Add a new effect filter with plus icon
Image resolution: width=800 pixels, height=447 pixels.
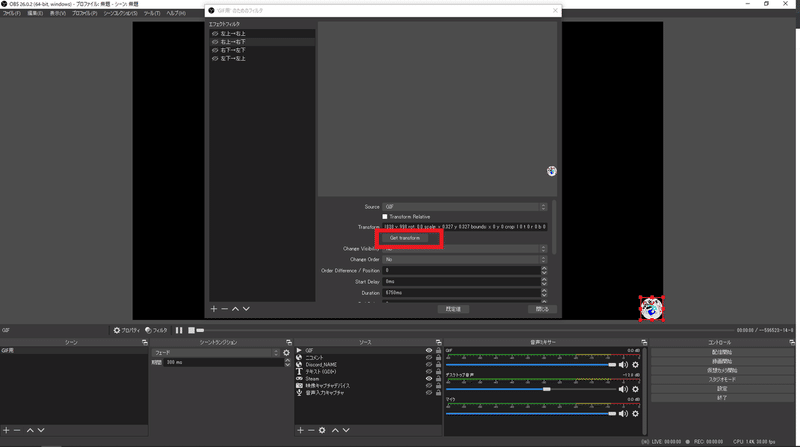coord(214,309)
